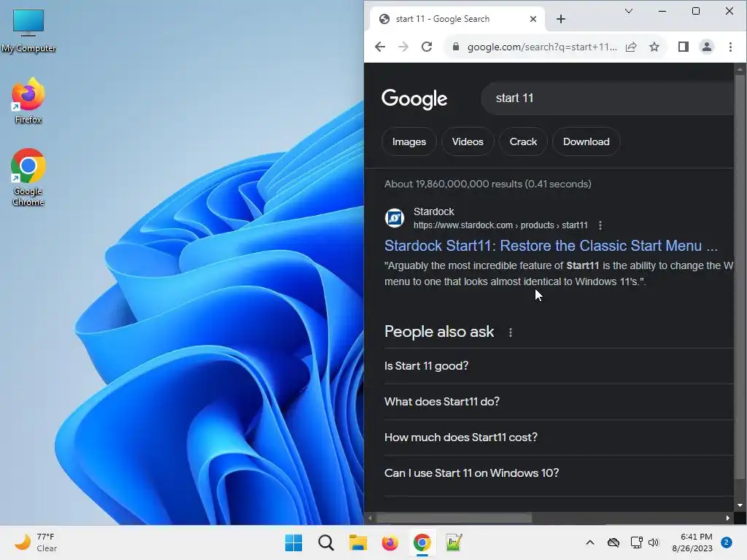Click the vertical scrollbar thumb

coord(740,276)
